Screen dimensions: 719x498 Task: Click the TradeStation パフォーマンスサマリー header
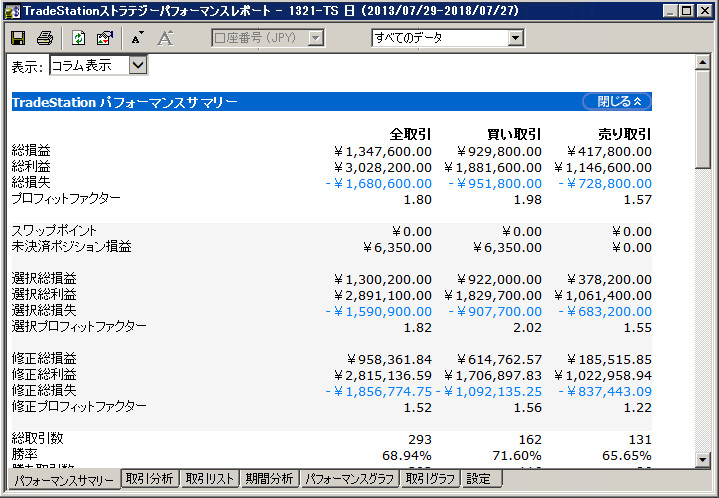point(124,102)
